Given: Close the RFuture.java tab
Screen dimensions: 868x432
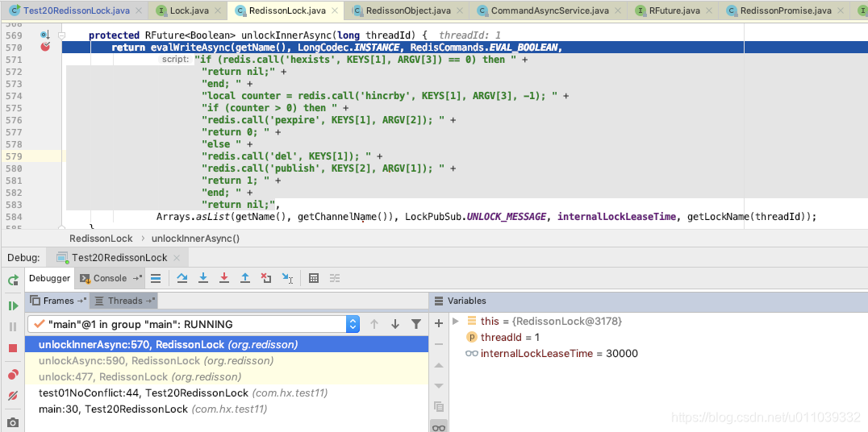Looking at the screenshot, I should coord(710,10).
